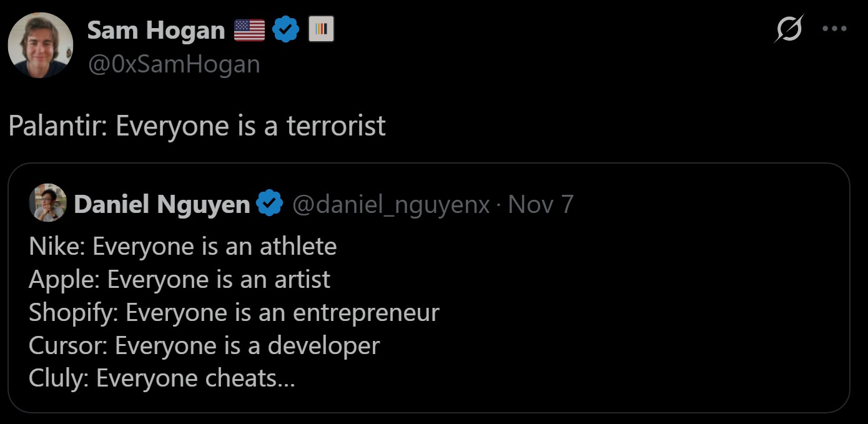Click the 'Palantir: Everyone is a terrorist' text
The image size is (868, 424).
[197, 126]
